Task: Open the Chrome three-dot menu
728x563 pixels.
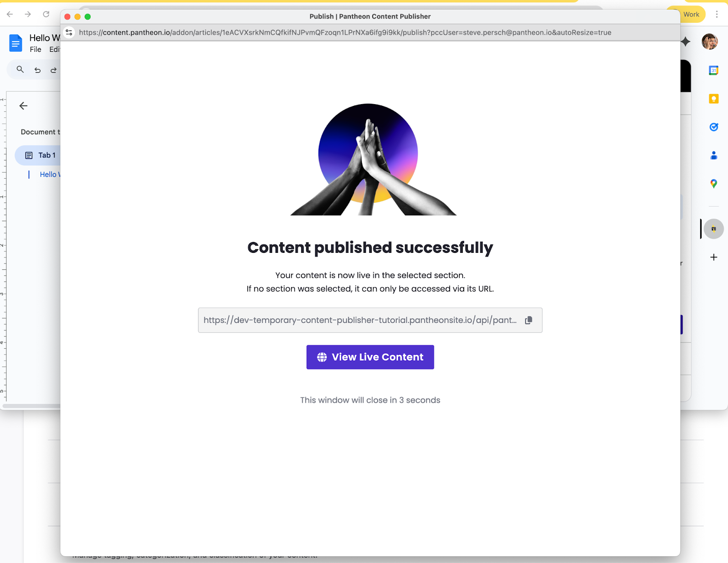Action: 717,15
